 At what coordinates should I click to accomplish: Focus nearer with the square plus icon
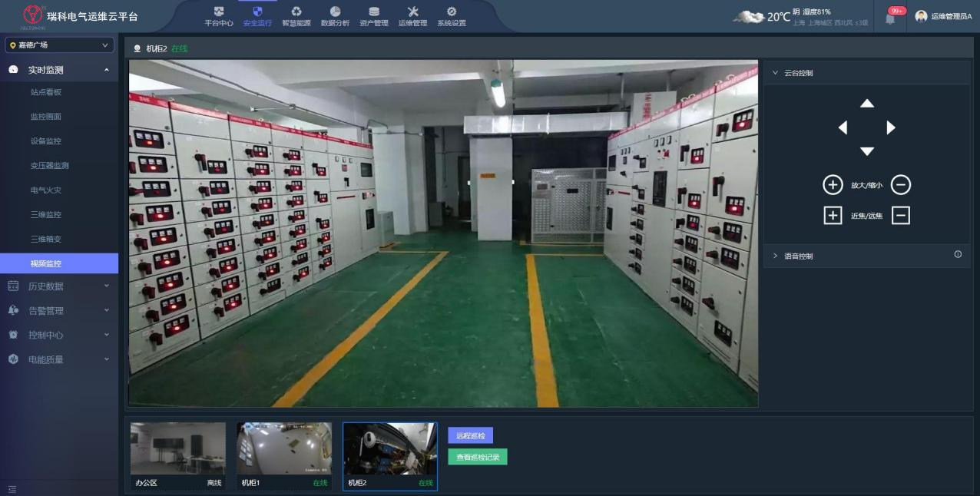click(x=833, y=216)
